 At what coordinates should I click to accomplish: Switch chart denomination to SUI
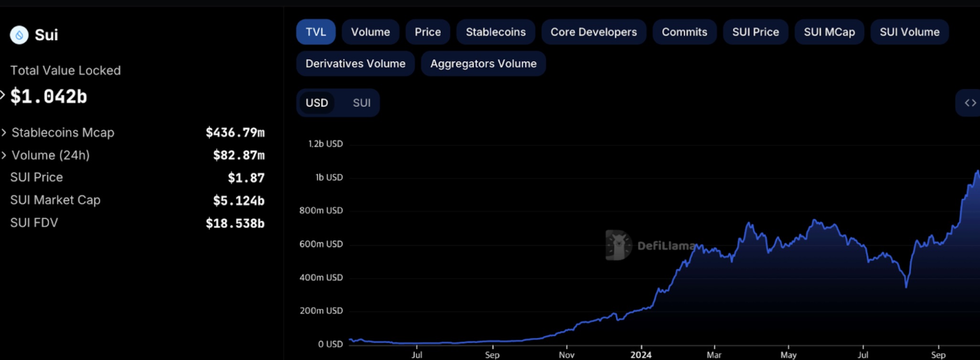[x=362, y=103]
